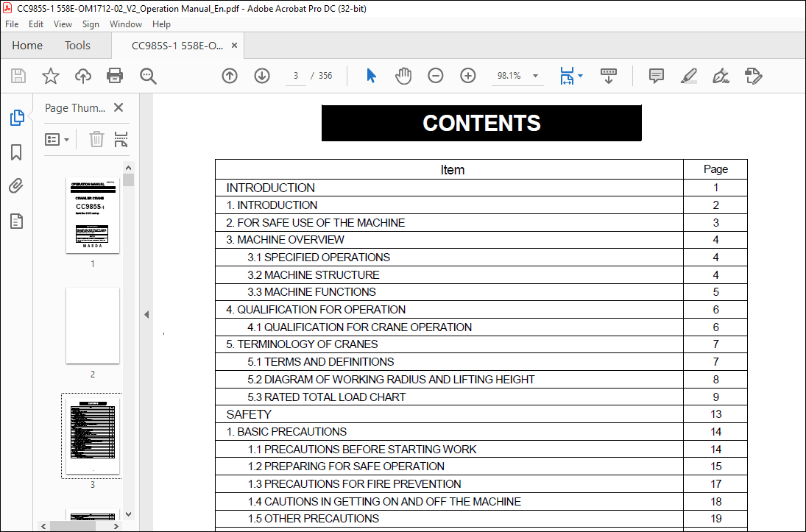This screenshot has width=806, height=532.
Task: Open the zoom percentage dropdown
Action: [535, 76]
